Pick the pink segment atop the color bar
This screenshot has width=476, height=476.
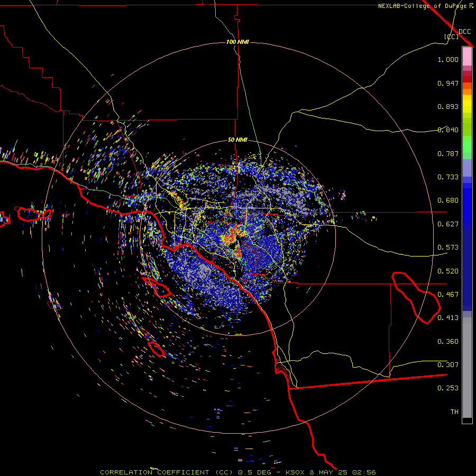click(467, 57)
